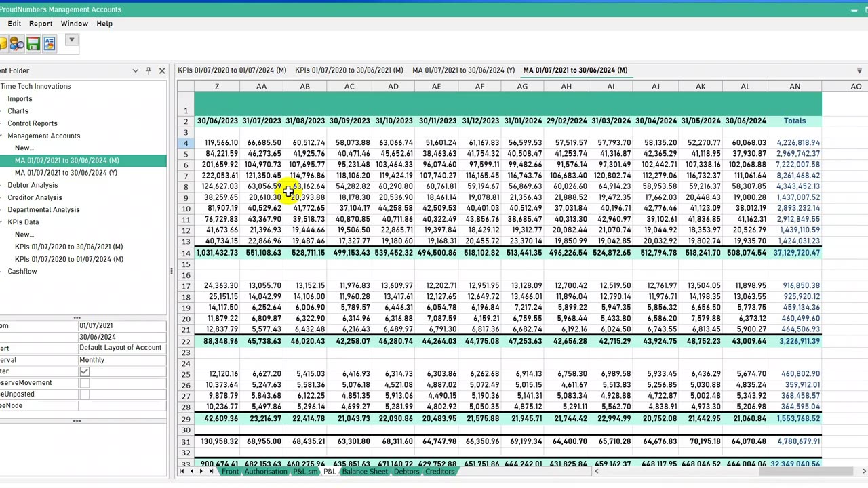Click New... under Management Accounts
868x488 pixels.
(x=24, y=148)
